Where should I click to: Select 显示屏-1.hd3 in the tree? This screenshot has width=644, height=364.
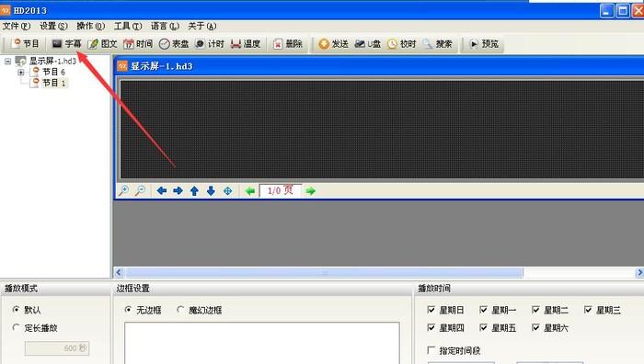pyautogui.click(x=52, y=62)
